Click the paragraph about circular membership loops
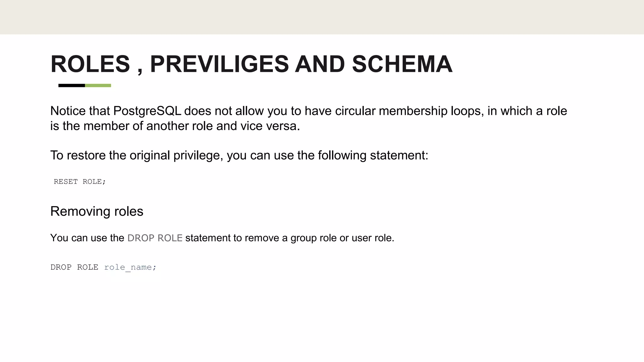 pyautogui.click(x=308, y=118)
